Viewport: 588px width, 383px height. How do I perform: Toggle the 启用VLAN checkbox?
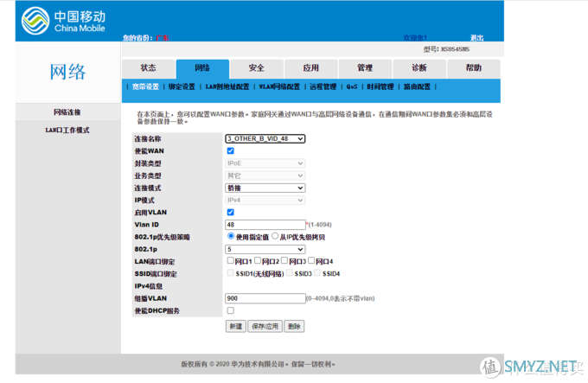click(x=231, y=213)
